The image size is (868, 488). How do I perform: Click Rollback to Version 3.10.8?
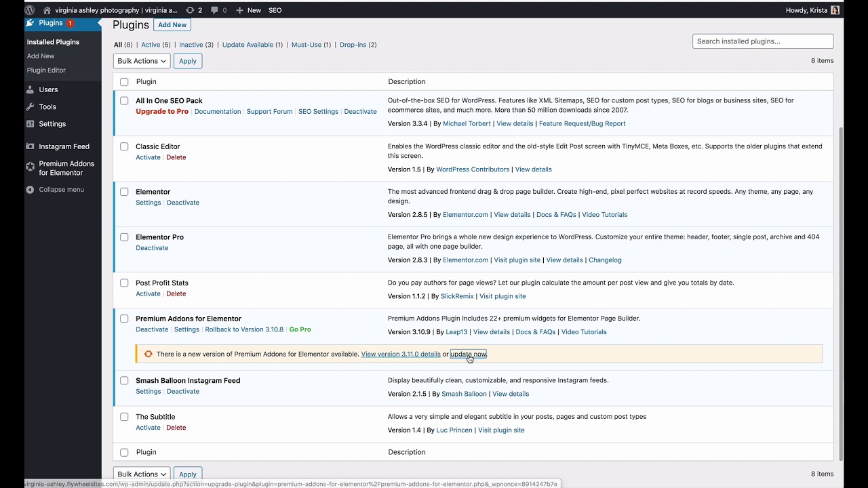click(x=244, y=329)
